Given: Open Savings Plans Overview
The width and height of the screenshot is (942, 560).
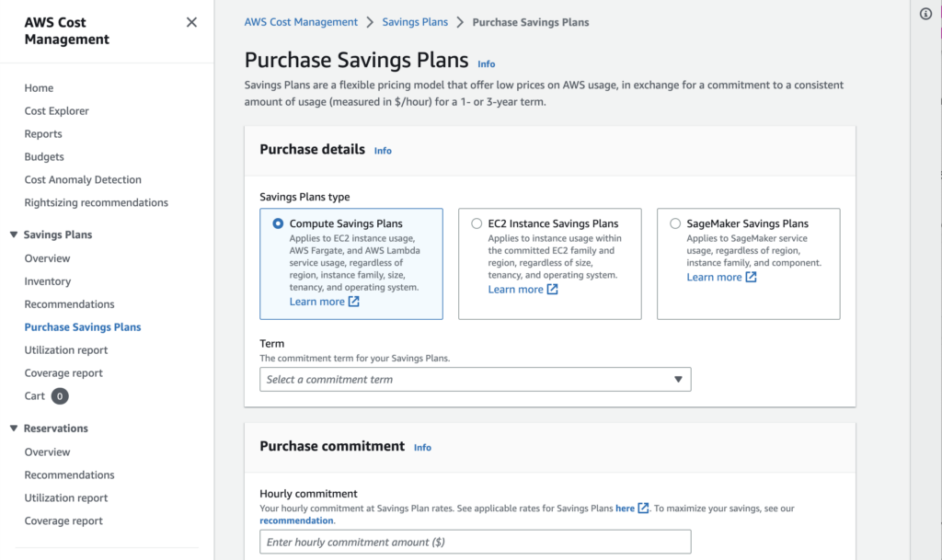Looking at the screenshot, I should tap(48, 258).
